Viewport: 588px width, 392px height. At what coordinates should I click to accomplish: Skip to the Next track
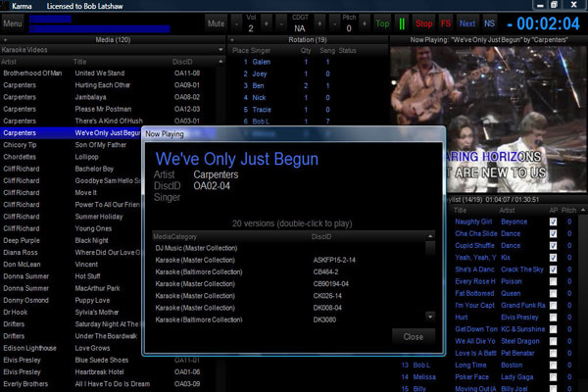(x=467, y=24)
